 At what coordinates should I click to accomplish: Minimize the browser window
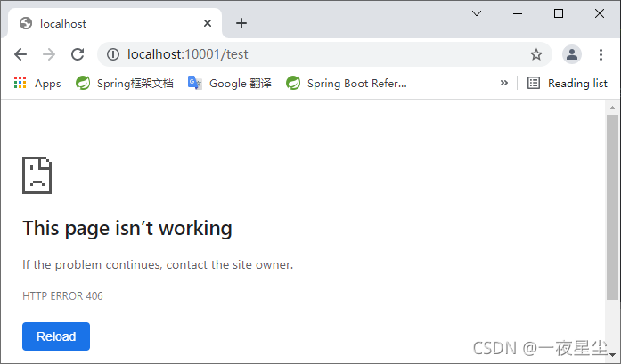click(x=518, y=13)
